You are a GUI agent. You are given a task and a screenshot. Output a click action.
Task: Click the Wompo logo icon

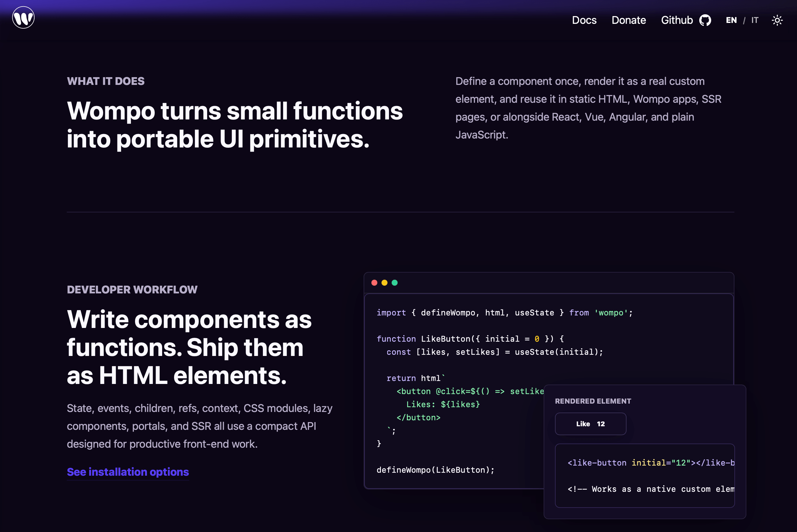(x=23, y=17)
